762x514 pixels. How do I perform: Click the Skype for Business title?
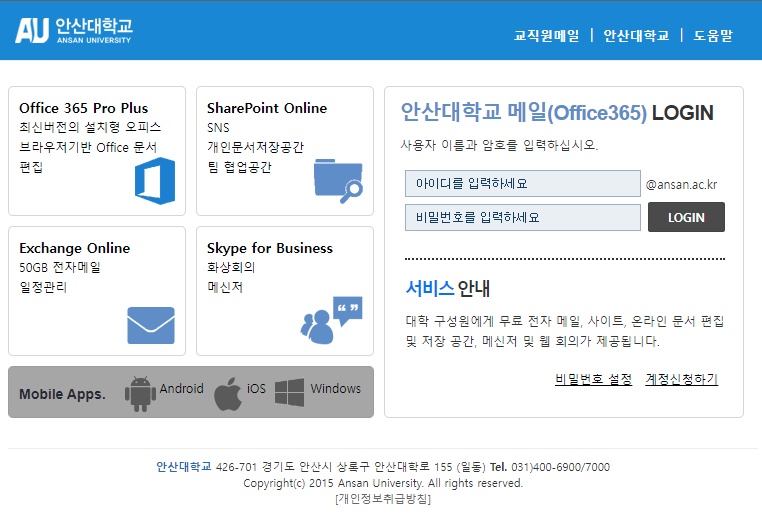[x=270, y=248]
